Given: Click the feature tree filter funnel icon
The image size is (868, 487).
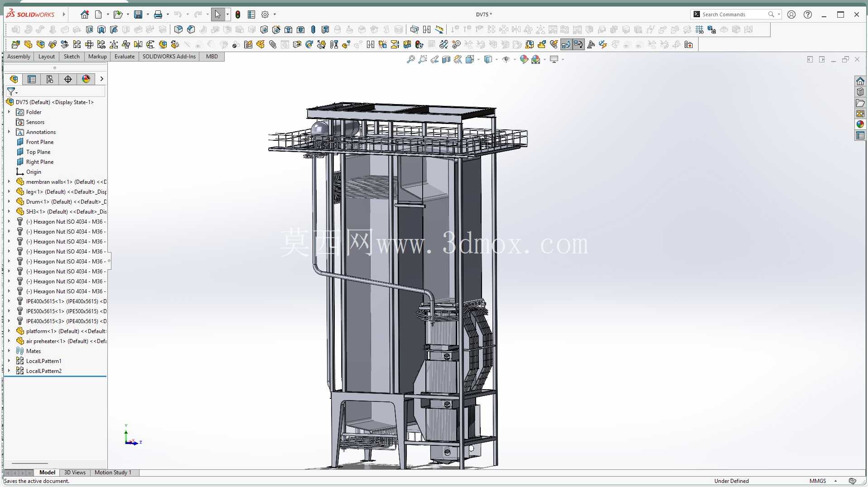Looking at the screenshot, I should 11,91.
